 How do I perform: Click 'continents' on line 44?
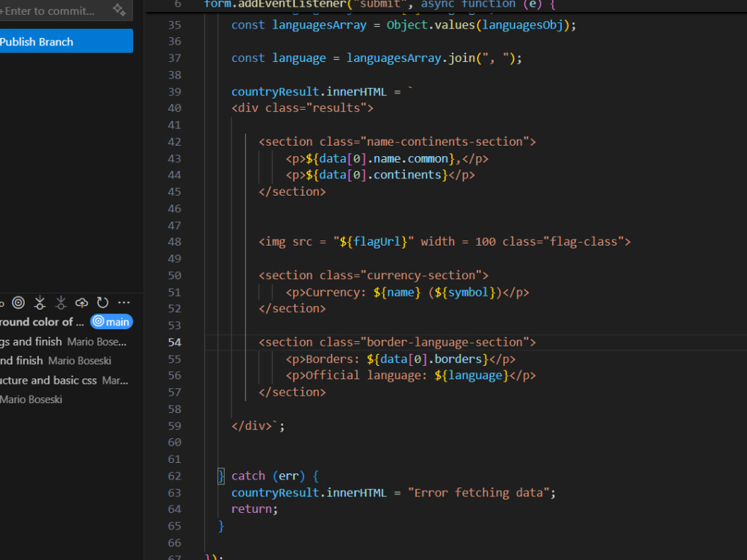(x=407, y=175)
